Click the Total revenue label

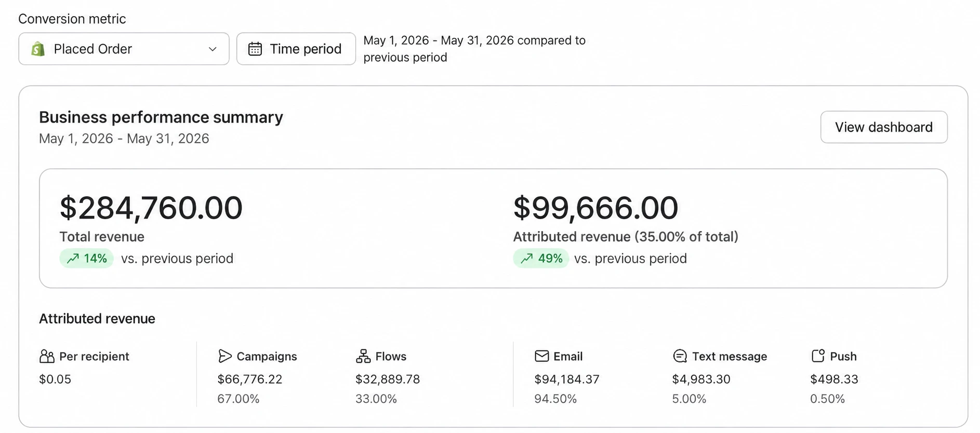tap(102, 237)
